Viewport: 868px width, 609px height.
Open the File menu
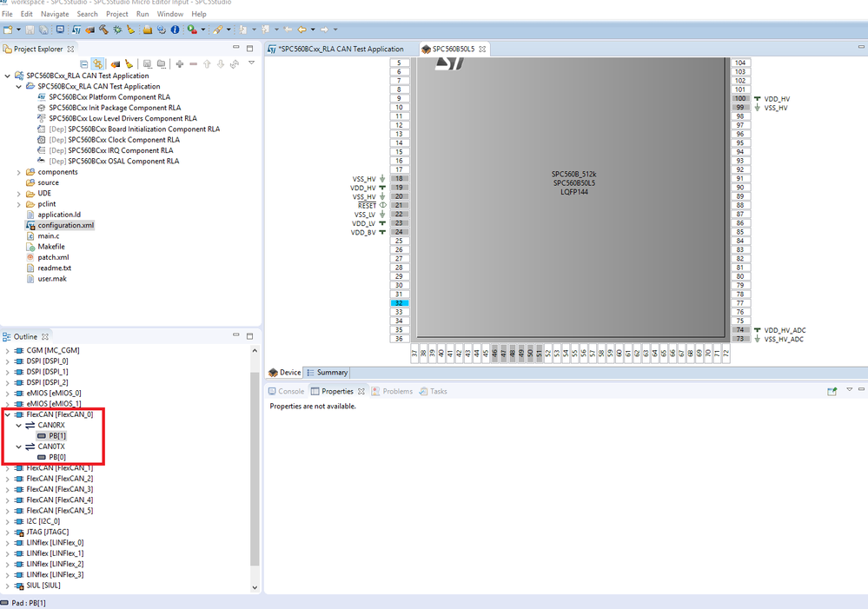[x=7, y=14]
